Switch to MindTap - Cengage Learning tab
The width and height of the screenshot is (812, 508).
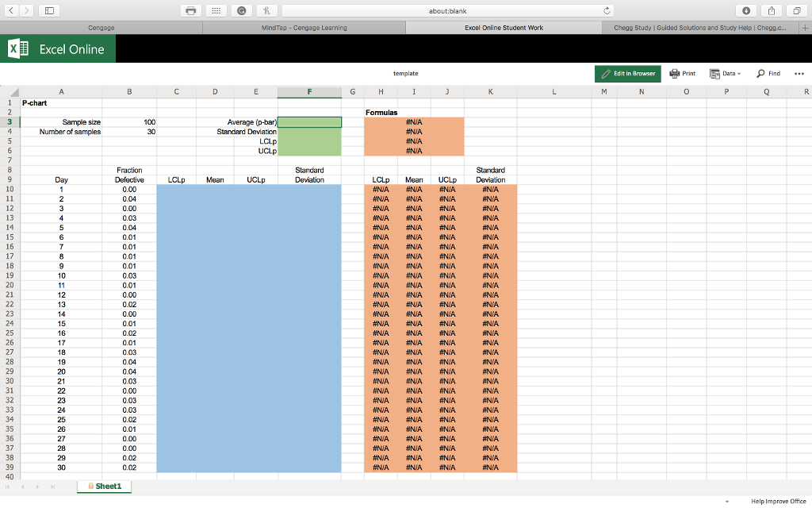304,28
